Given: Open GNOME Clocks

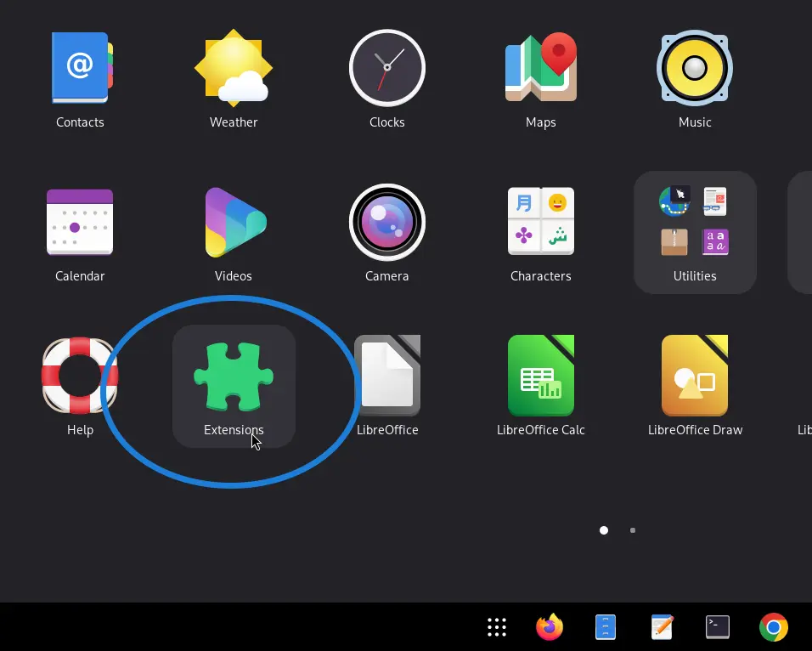Looking at the screenshot, I should click(386, 68).
